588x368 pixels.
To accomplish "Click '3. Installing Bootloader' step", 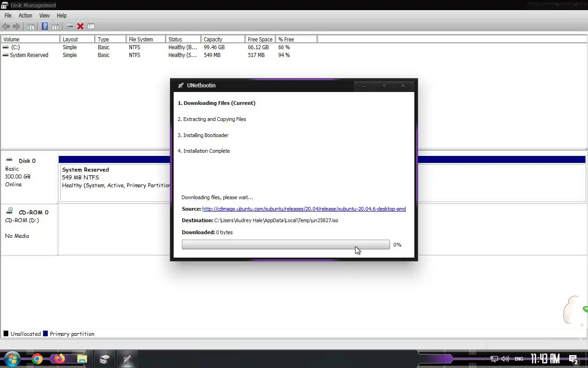I will point(203,135).
